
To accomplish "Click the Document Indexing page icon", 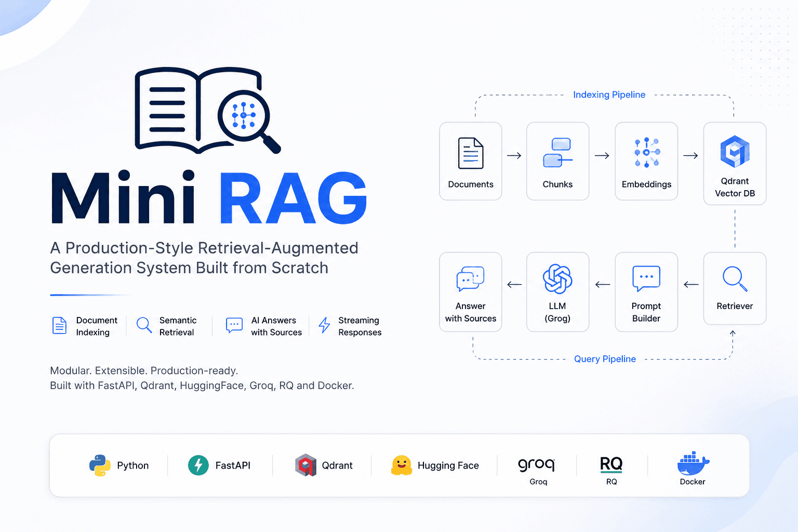I will point(60,326).
